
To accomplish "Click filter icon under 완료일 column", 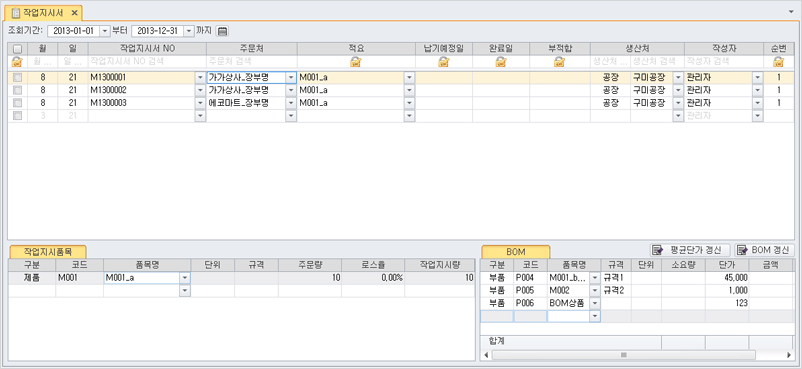I will click(x=501, y=62).
